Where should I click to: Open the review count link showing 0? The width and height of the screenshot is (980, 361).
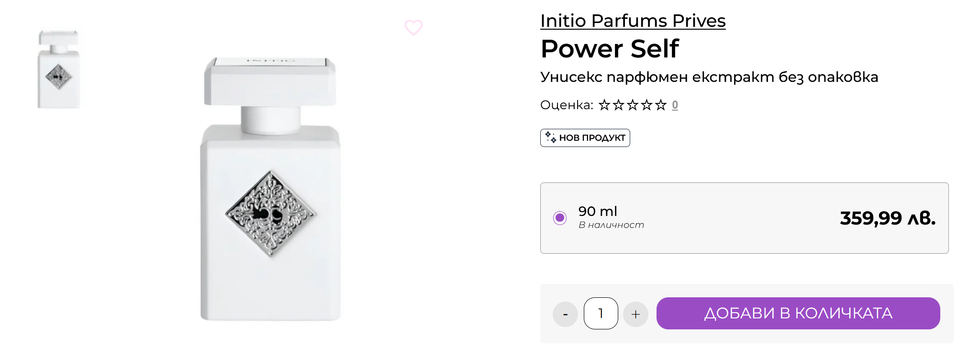[675, 105]
